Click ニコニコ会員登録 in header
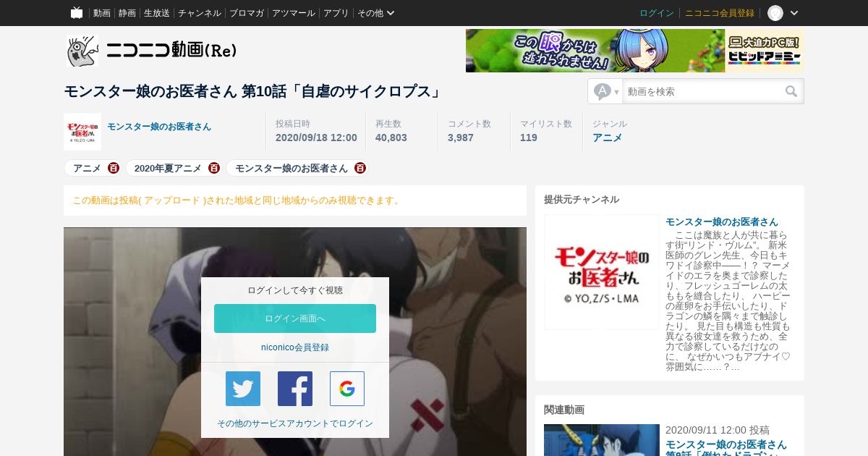Viewport: 868px width, 456px height. (720, 13)
